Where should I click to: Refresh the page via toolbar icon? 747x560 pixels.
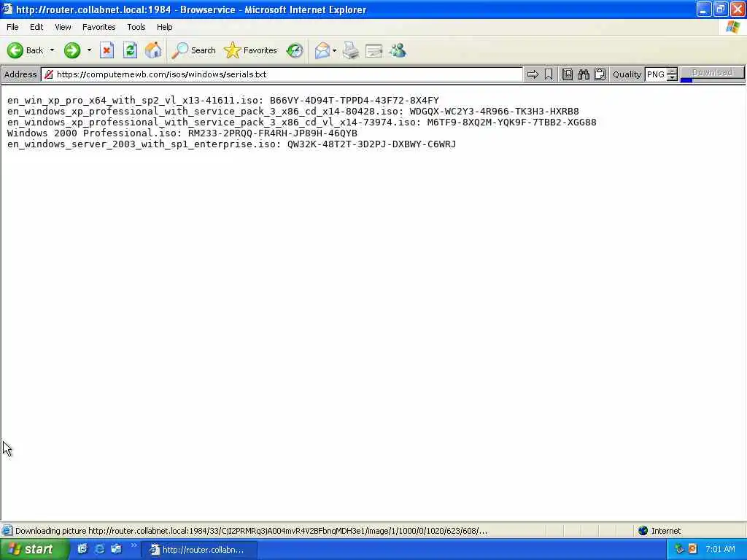pyautogui.click(x=130, y=50)
